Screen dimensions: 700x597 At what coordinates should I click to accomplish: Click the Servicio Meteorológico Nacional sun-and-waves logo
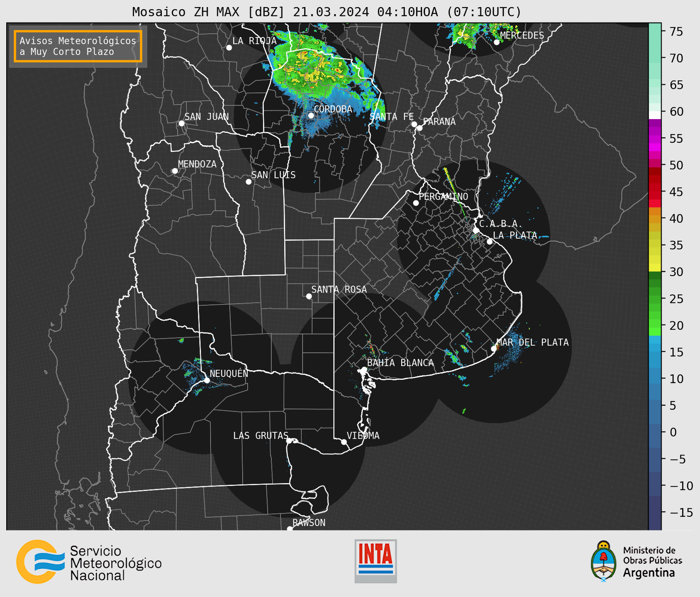pyautogui.click(x=41, y=562)
